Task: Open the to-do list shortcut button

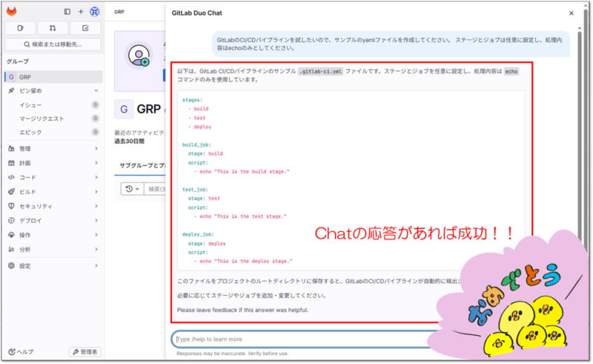Action: click(85, 28)
